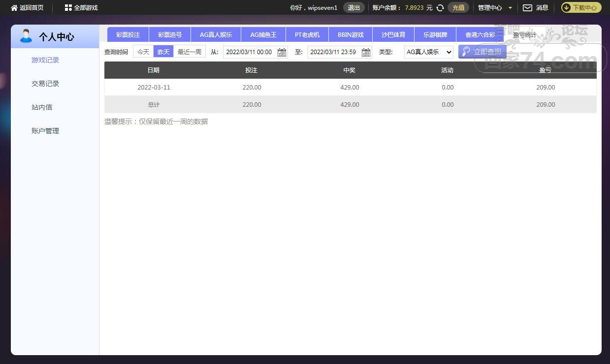Click the 下载中心 download arrow icon
The width and height of the screenshot is (610, 364).
click(566, 8)
